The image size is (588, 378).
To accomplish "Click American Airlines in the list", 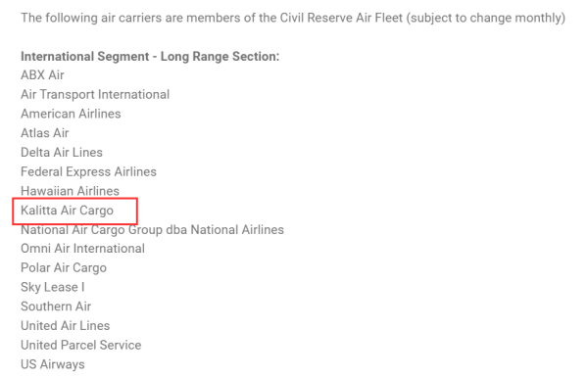I will coord(71,114).
